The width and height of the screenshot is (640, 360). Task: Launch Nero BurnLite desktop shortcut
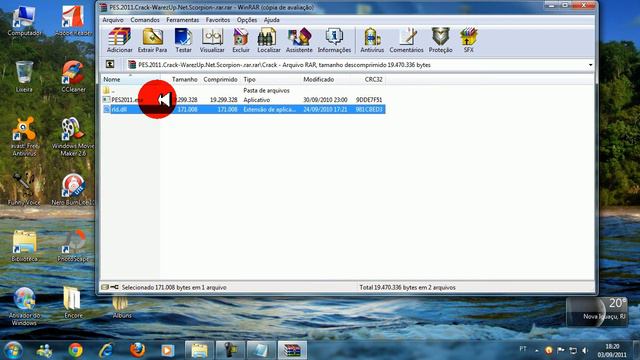tap(73, 189)
